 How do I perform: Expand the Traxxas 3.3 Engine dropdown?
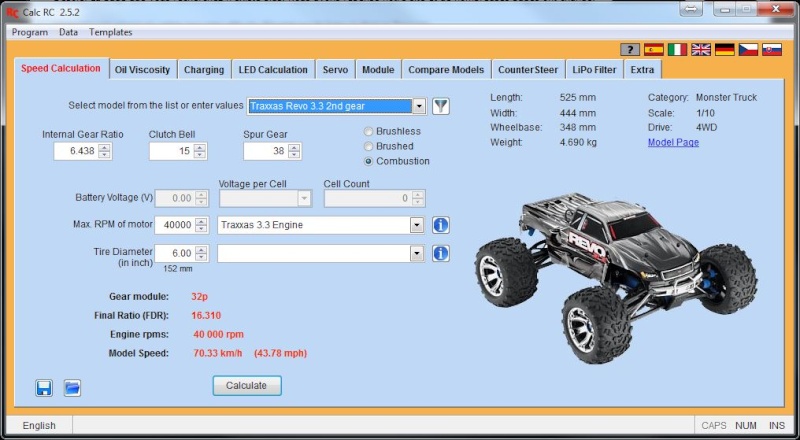417,225
